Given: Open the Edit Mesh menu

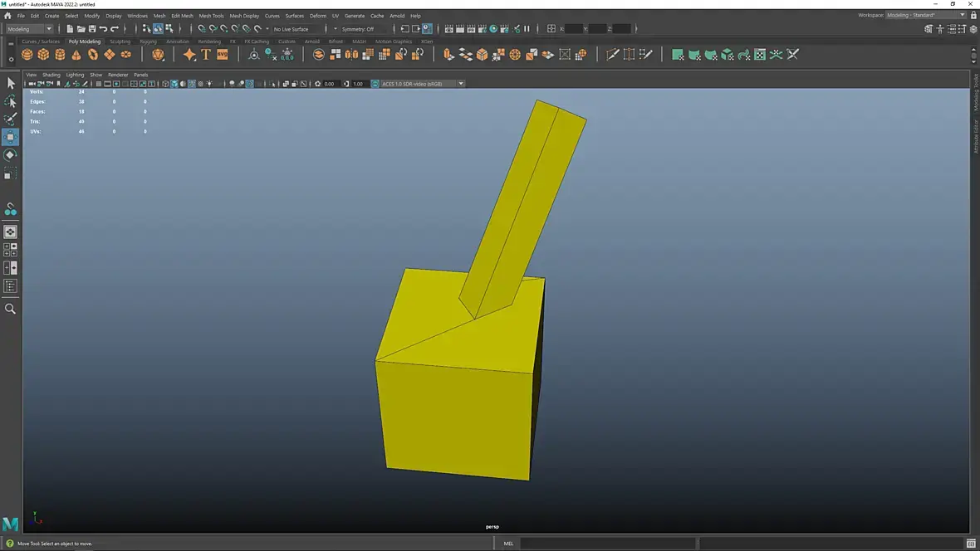Looking at the screenshot, I should tap(182, 16).
